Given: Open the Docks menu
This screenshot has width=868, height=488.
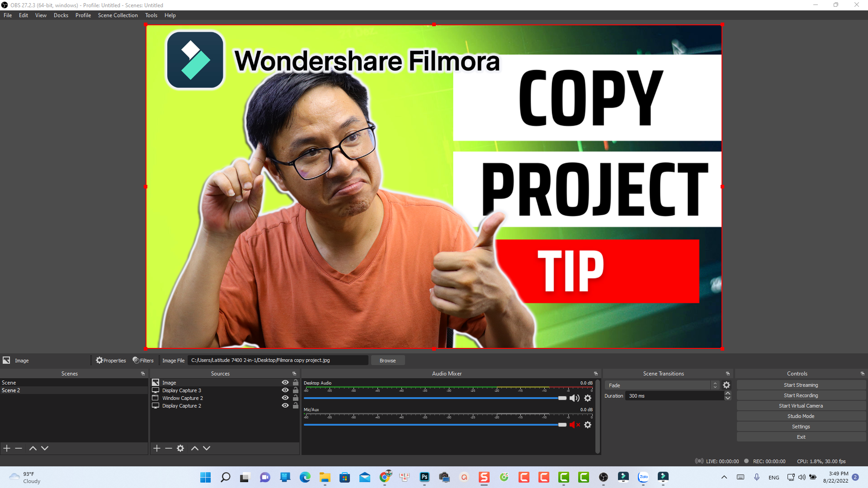Looking at the screenshot, I should click(x=61, y=15).
